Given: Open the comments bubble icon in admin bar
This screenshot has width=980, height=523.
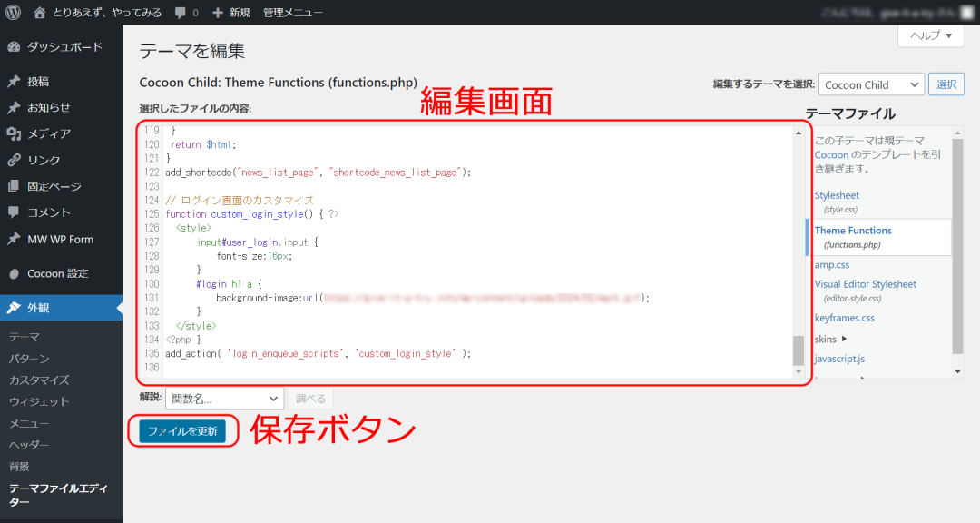Looking at the screenshot, I should (x=181, y=13).
